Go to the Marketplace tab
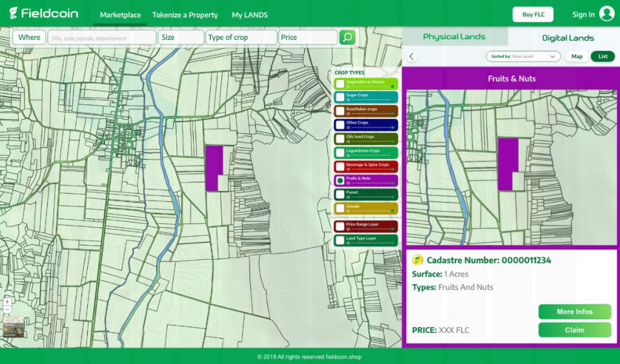Image resolution: width=620 pixels, height=364 pixels. (120, 15)
